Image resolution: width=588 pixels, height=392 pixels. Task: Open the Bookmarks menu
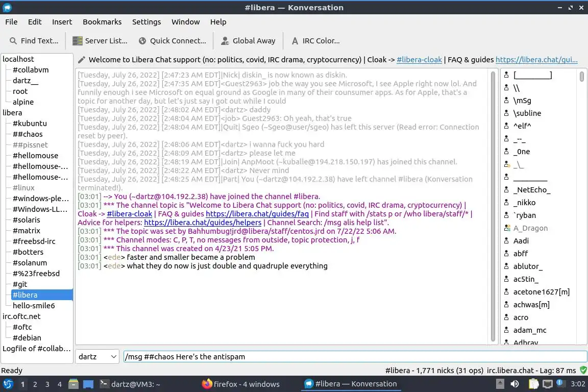pyautogui.click(x=102, y=22)
